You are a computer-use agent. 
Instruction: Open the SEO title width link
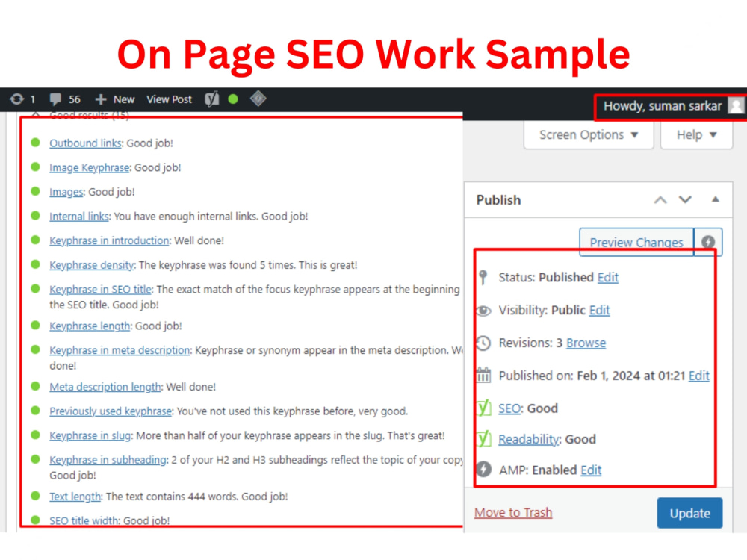click(84, 520)
